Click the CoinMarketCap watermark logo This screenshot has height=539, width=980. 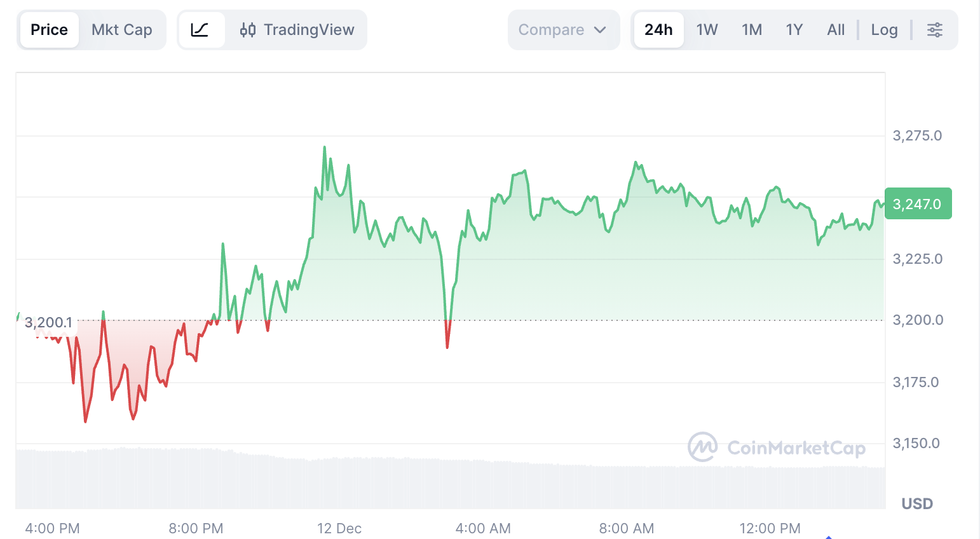tap(776, 447)
